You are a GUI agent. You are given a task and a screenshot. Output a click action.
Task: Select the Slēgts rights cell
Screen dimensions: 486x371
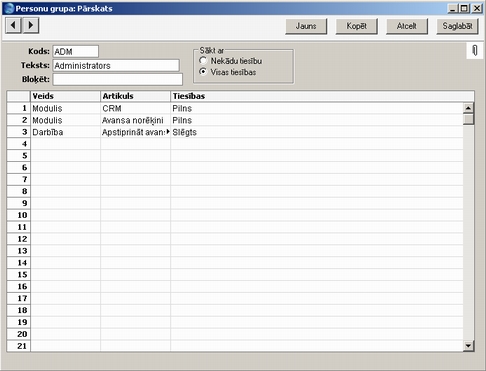click(x=317, y=132)
